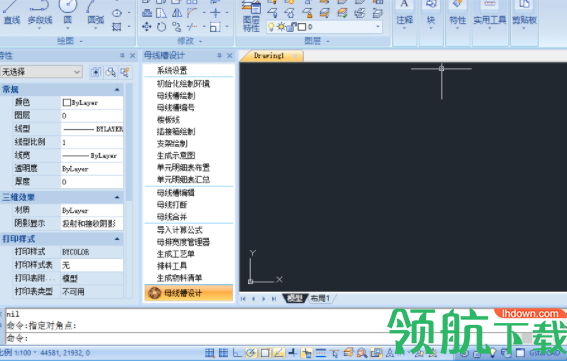Toggle dynamic input in status bar

[x=307, y=353]
